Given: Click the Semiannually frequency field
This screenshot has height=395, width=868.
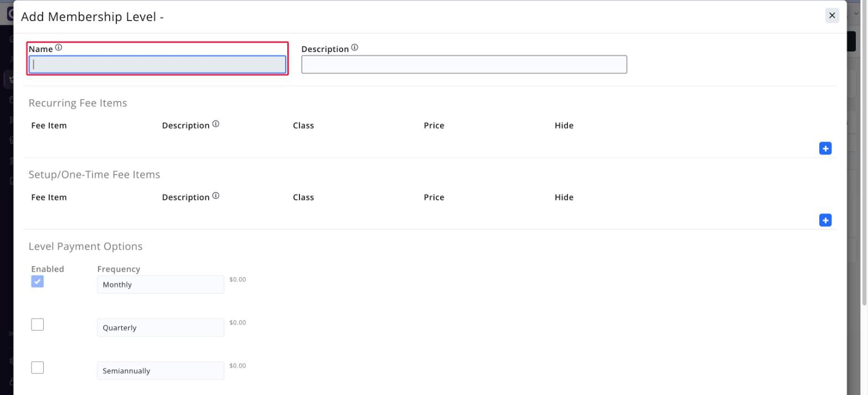Looking at the screenshot, I should click(x=161, y=371).
